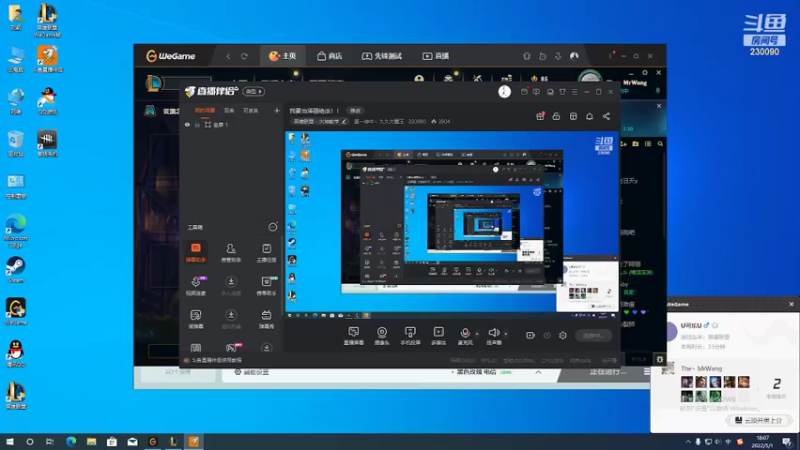Screen dimensions: 800x450
Task: Switch to first scene tab in 直播伴侣
Action: 205,110
